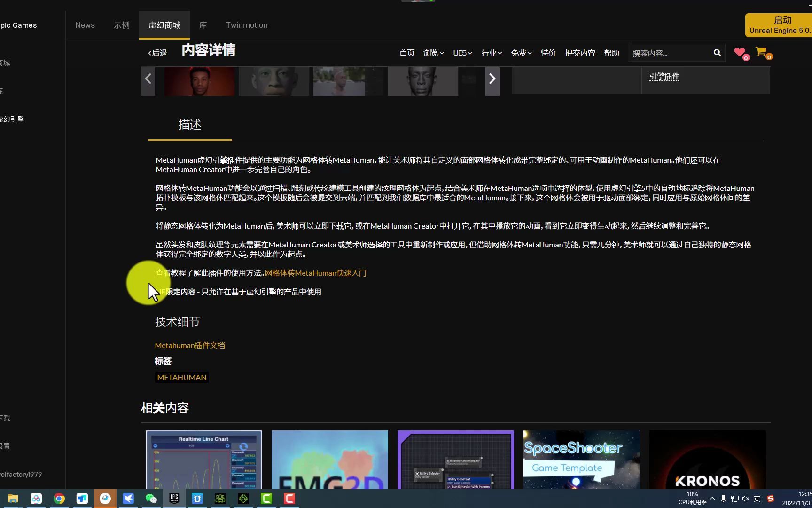Select the gray 3D head model thumbnail

coord(274,81)
